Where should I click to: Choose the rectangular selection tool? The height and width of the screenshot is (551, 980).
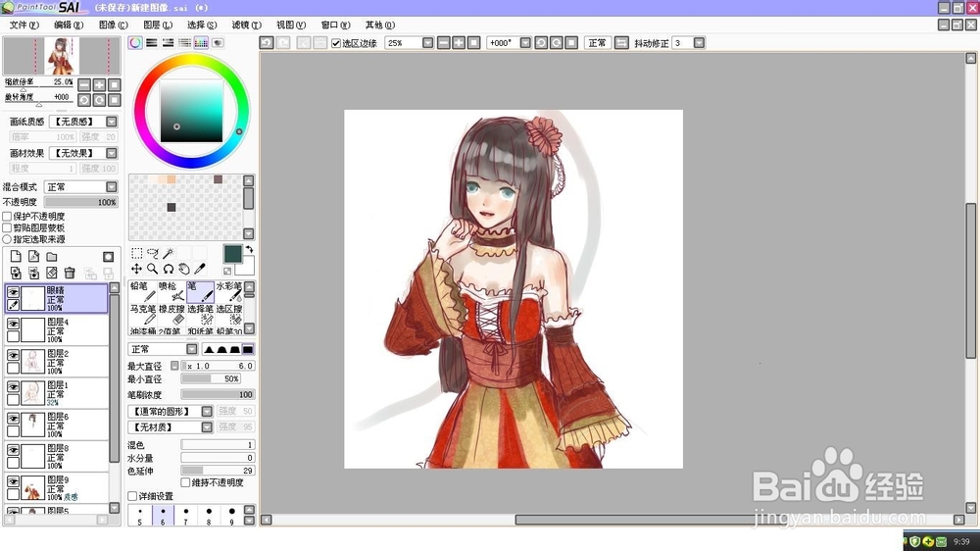coord(137,253)
